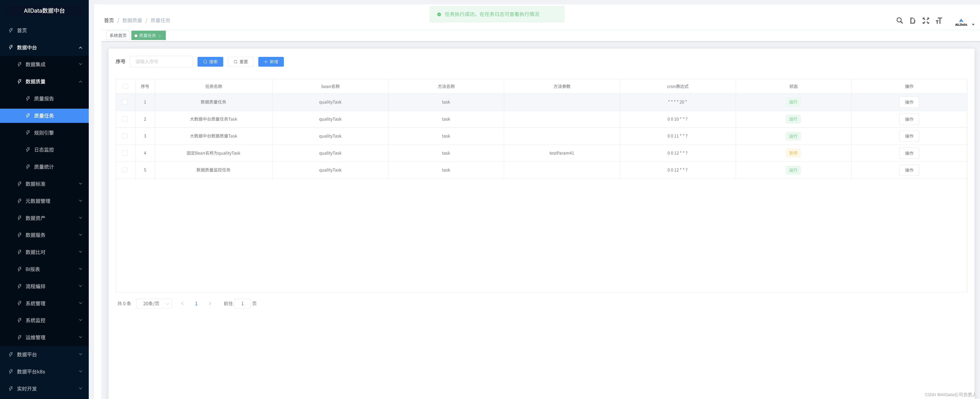The image size is (980, 399).
Task: Expand 运维管理 sidebar submenu
Action: [44, 337]
